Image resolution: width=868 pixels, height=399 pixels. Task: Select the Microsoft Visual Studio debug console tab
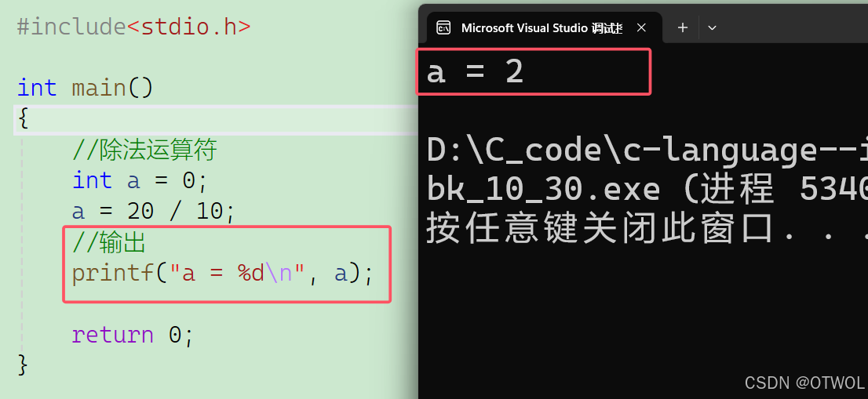(x=540, y=27)
